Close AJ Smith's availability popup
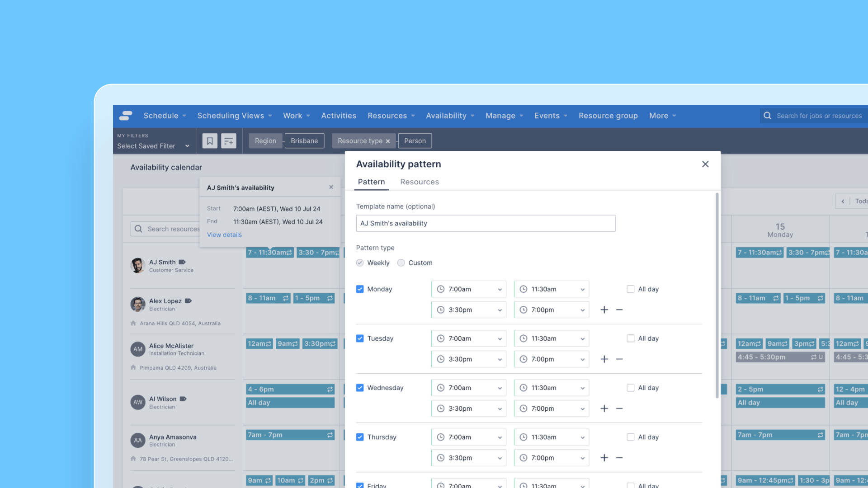The height and width of the screenshot is (488, 868). click(x=331, y=187)
